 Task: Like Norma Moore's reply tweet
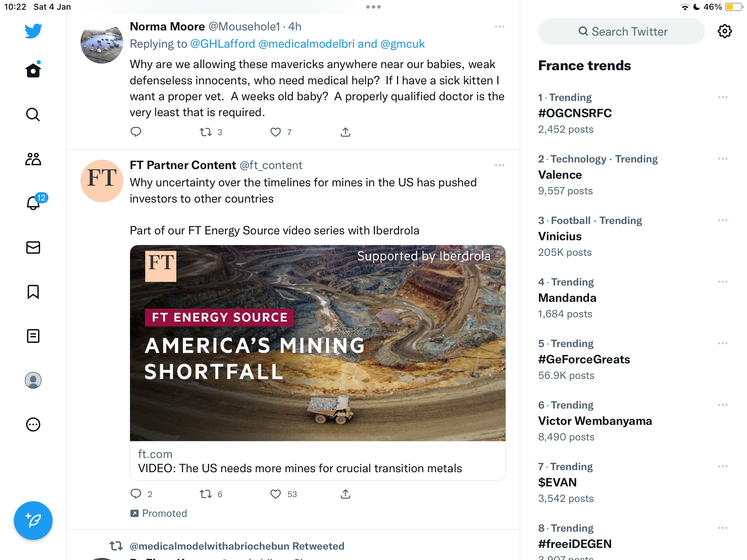[x=276, y=132]
